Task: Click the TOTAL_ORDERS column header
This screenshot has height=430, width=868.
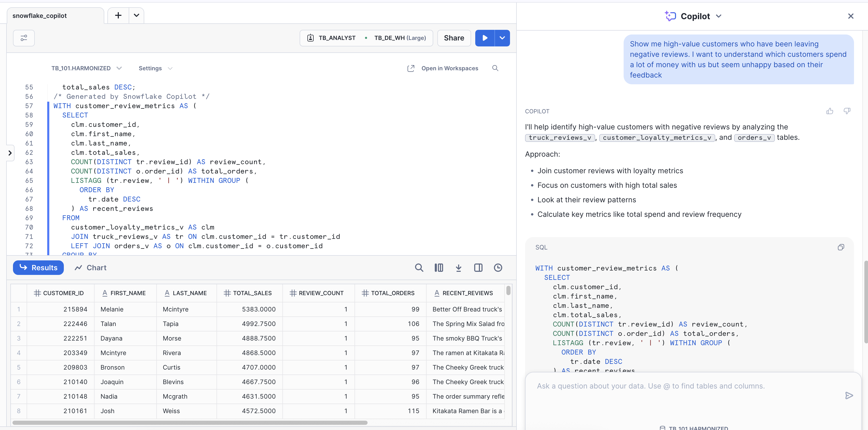Action: point(390,293)
